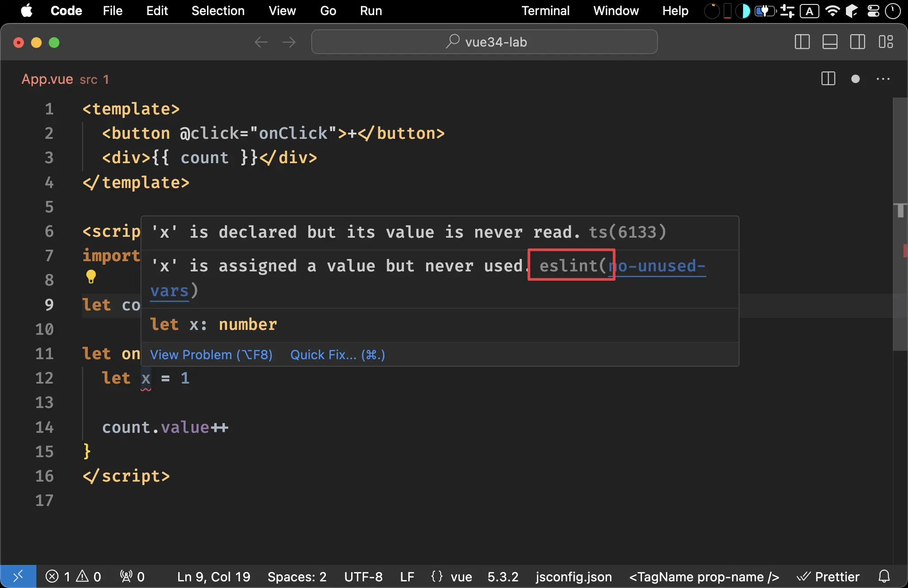This screenshot has height=588, width=908.
Task: Change indentation via Spaces: 2
Action: click(x=297, y=576)
